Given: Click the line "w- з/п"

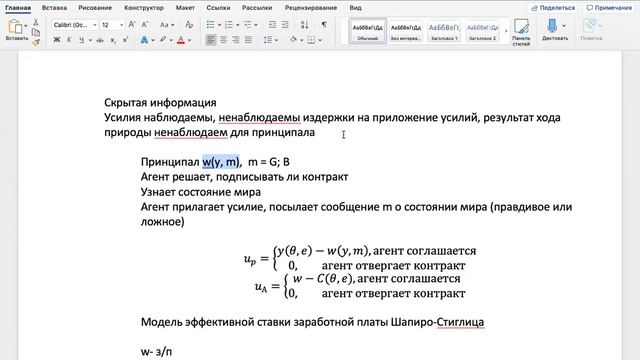Looking at the screenshot, I should 156,351.
